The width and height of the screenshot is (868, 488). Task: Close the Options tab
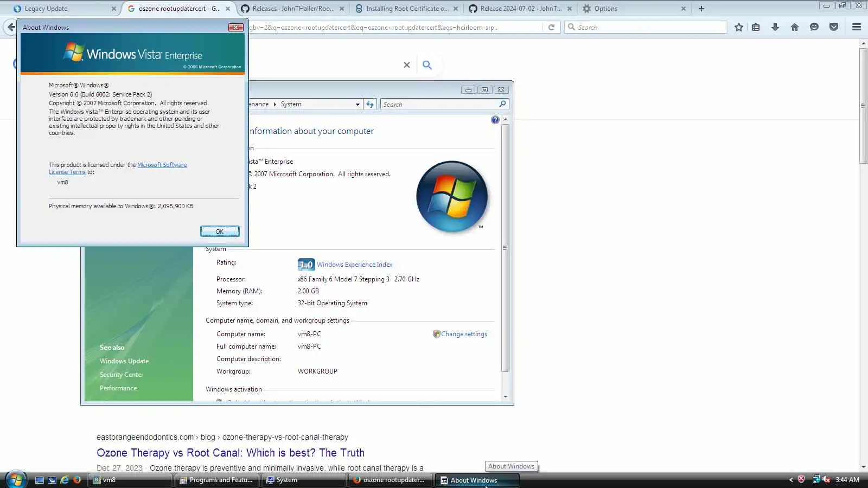684,9
